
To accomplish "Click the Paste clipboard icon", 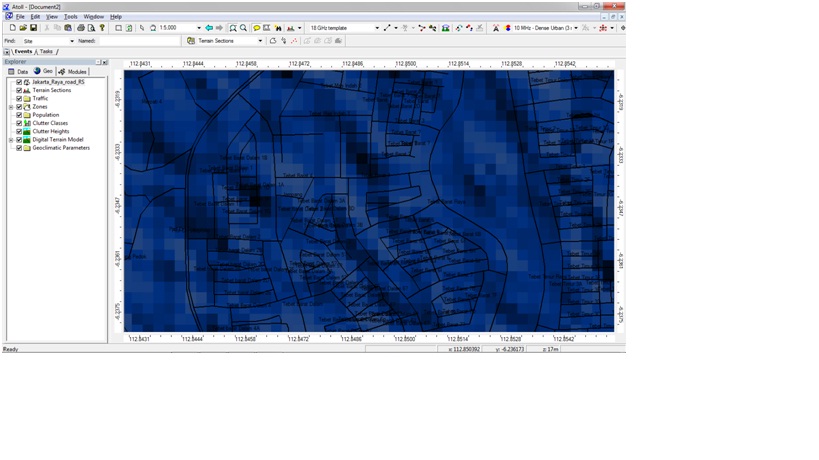I will (68, 28).
